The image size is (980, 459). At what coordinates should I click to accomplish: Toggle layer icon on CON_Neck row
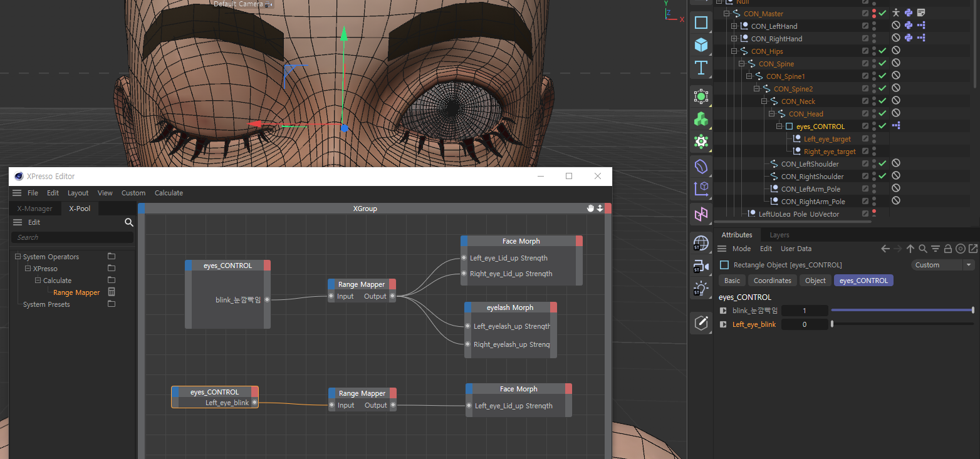click(x=865, y=101)
